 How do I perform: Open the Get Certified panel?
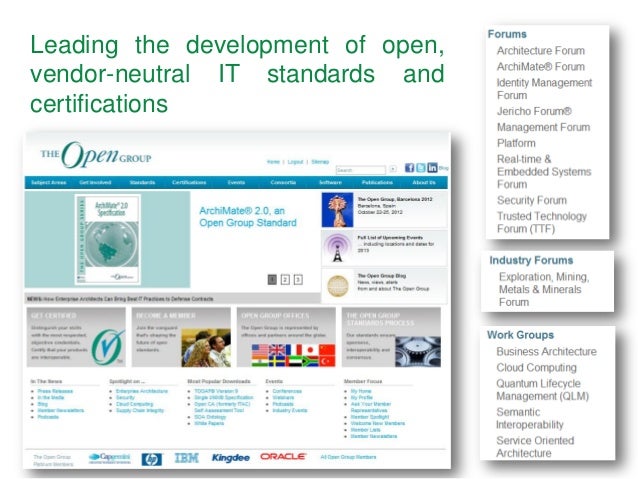click(x=76, y=337)
